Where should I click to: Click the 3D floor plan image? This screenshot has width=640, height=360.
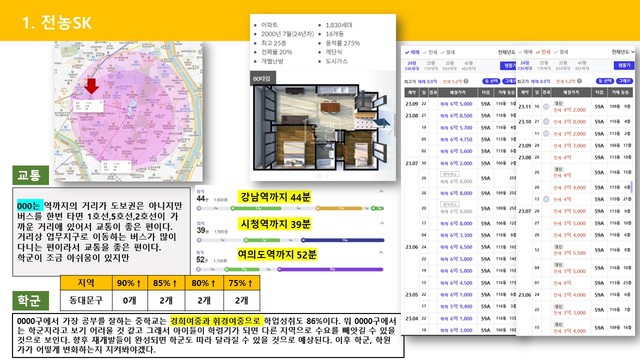(320, 127)
